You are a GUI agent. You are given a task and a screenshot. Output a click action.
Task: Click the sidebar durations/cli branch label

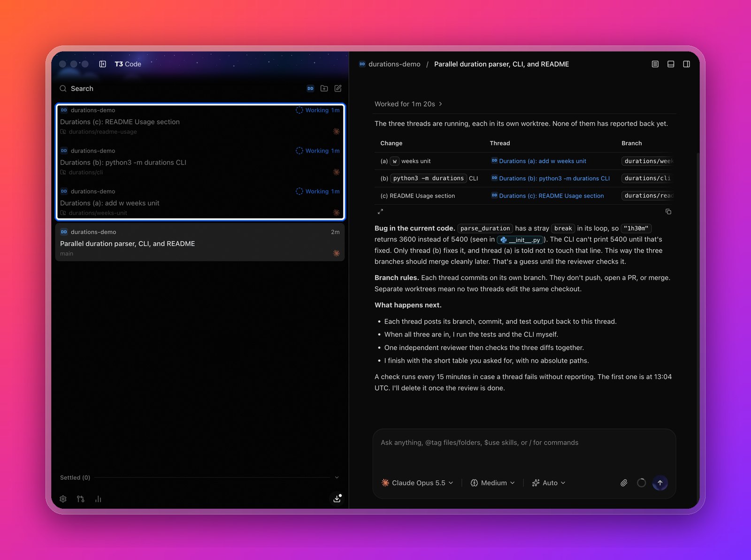(x=85, y=172)
